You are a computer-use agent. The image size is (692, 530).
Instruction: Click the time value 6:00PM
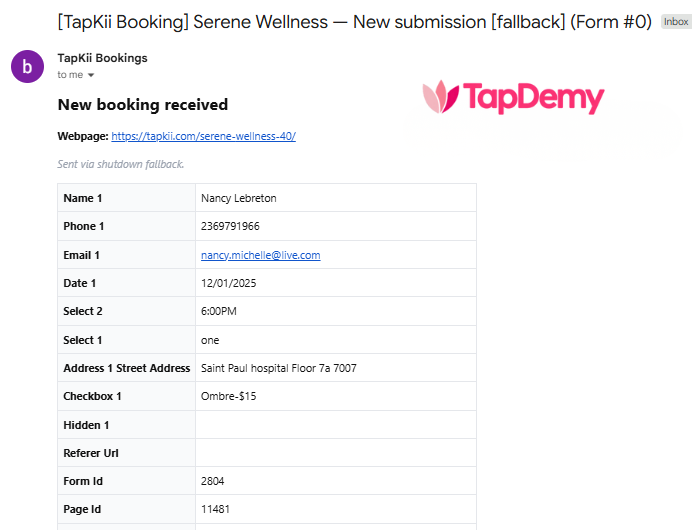coord(219,311)
